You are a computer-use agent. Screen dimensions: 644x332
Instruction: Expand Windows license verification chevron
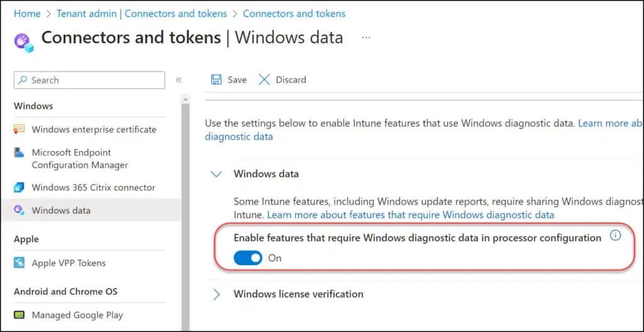pos(216,294)
